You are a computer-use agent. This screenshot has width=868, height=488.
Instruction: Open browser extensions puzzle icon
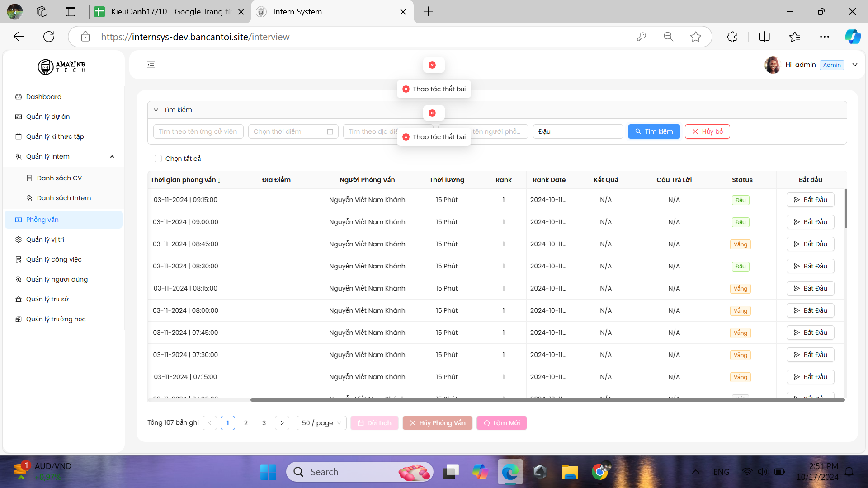[732, 37]
